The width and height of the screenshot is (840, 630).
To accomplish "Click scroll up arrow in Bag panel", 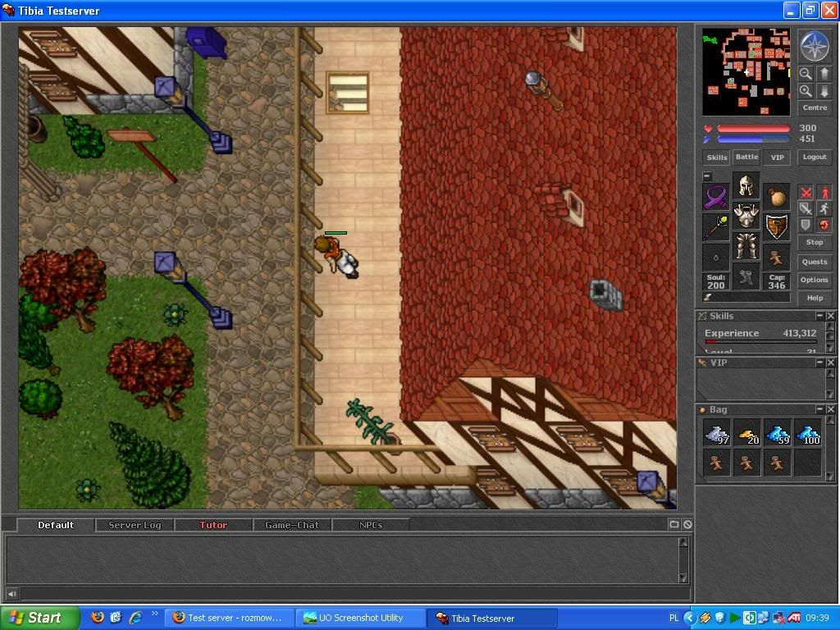I will tap(830, 421).
